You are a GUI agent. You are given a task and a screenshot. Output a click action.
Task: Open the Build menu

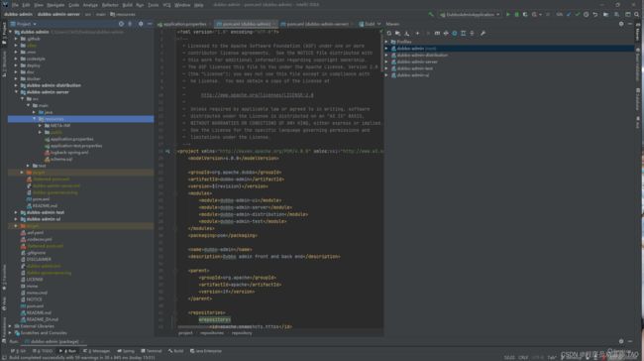[x=128, y=5]
